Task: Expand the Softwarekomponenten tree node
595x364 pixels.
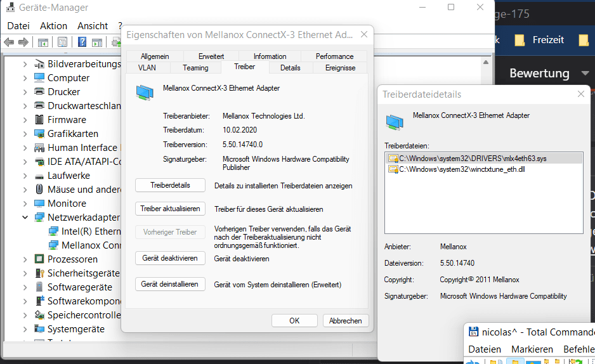Action: 25,301
